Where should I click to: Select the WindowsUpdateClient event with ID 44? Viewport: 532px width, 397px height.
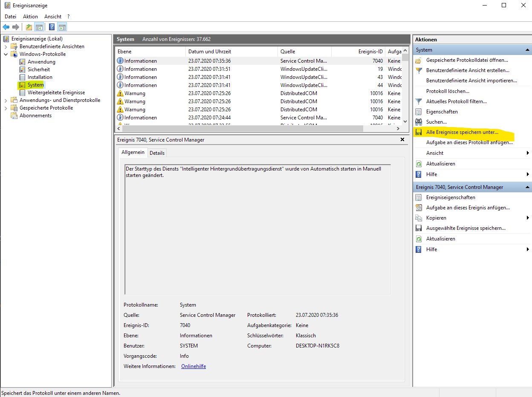tap(258, 85)
